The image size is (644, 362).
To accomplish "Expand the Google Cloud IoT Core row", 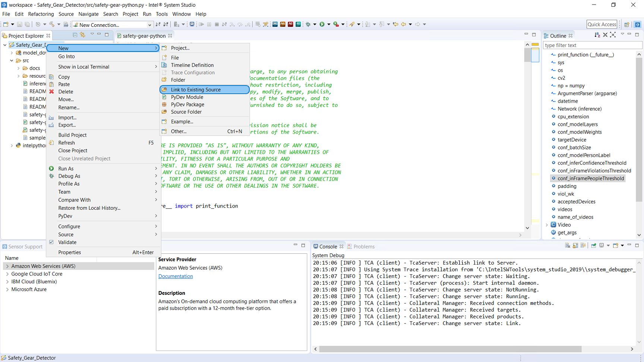I will click(7, 274).
